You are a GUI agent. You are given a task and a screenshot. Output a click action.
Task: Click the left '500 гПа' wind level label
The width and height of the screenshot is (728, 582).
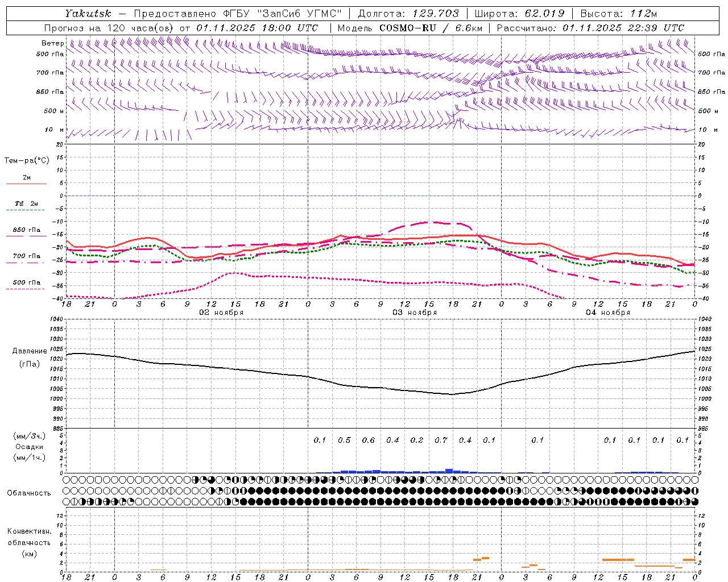[x=50, y=54]
